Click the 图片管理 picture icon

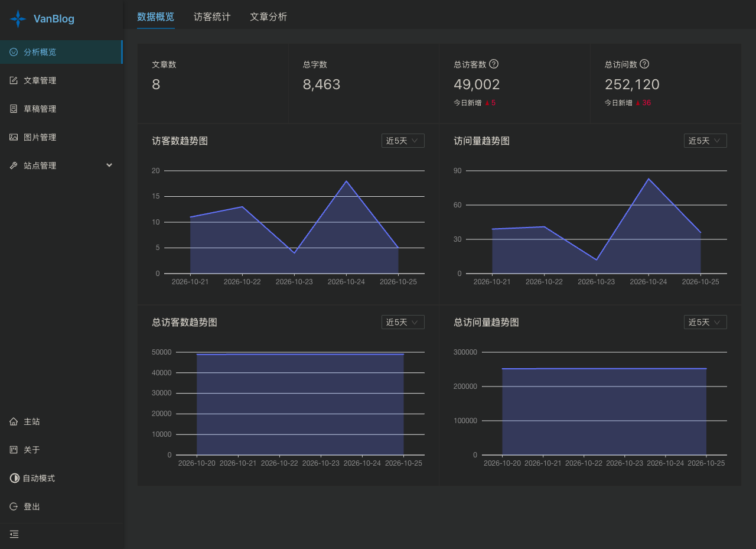(x=14, y=137)
